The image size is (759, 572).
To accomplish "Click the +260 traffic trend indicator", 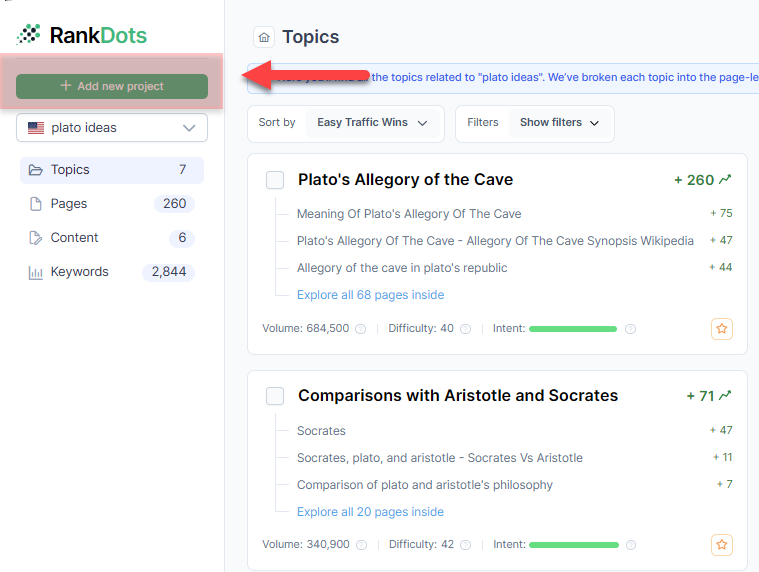I will [x=702, y=180].
